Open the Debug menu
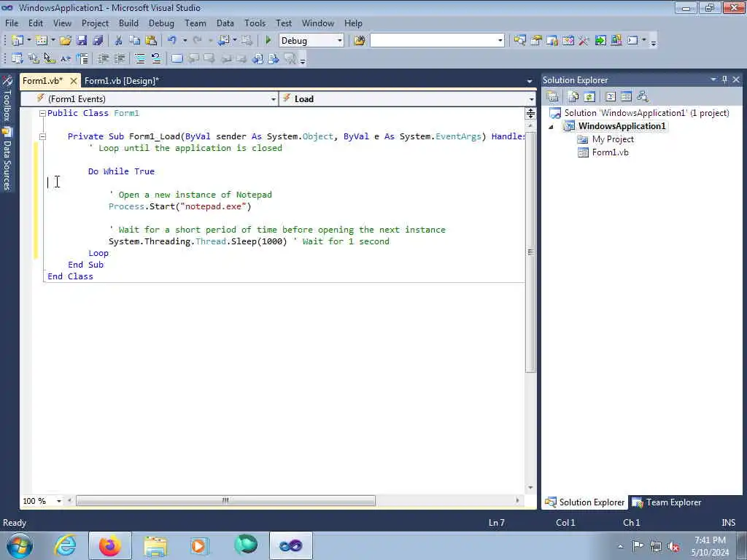The height and width of the screenshot is (560, 747). 161,23
